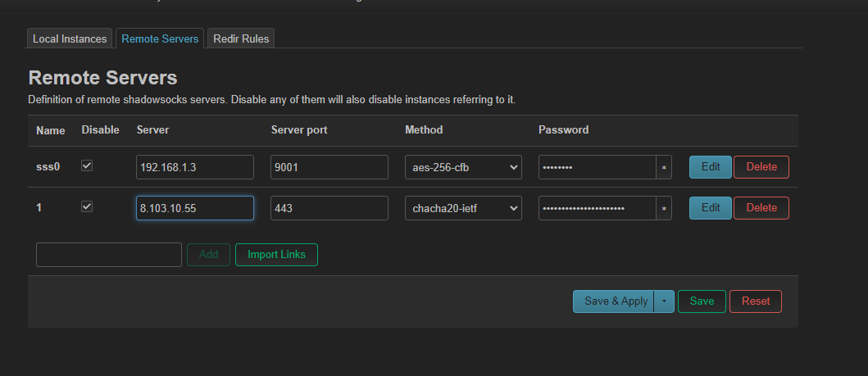Reveal server 1 password with asterisk button
The image size is (868, 376).
click(664, 208)
